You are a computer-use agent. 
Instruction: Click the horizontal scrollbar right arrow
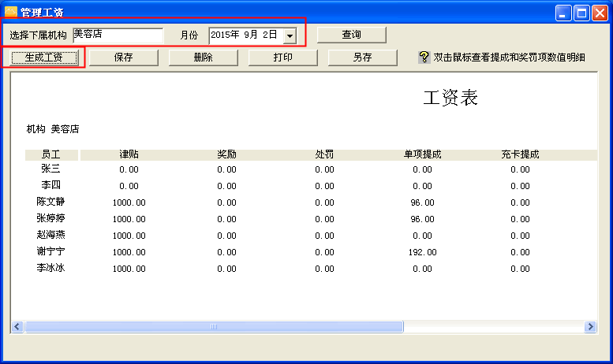tap(590, 326)
